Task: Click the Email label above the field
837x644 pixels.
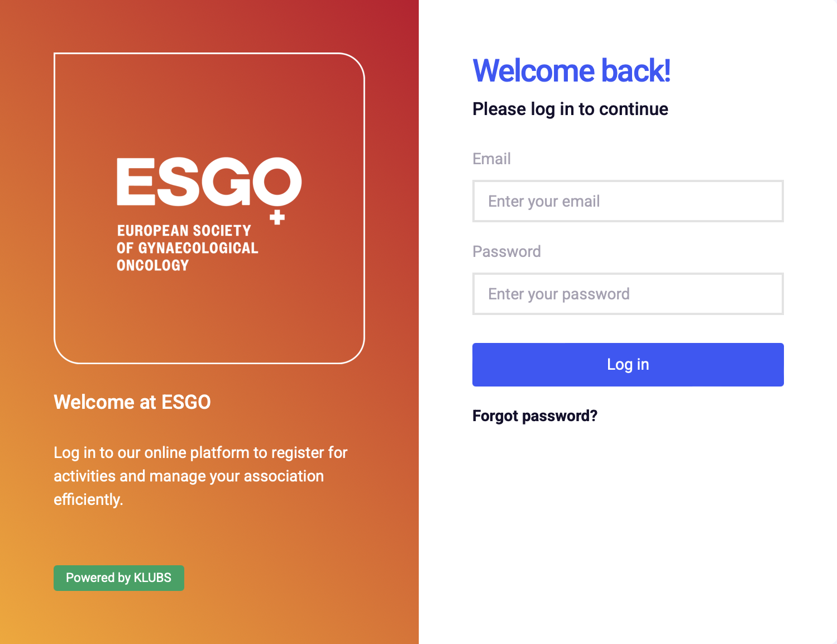Action: [x=491, y=159]
